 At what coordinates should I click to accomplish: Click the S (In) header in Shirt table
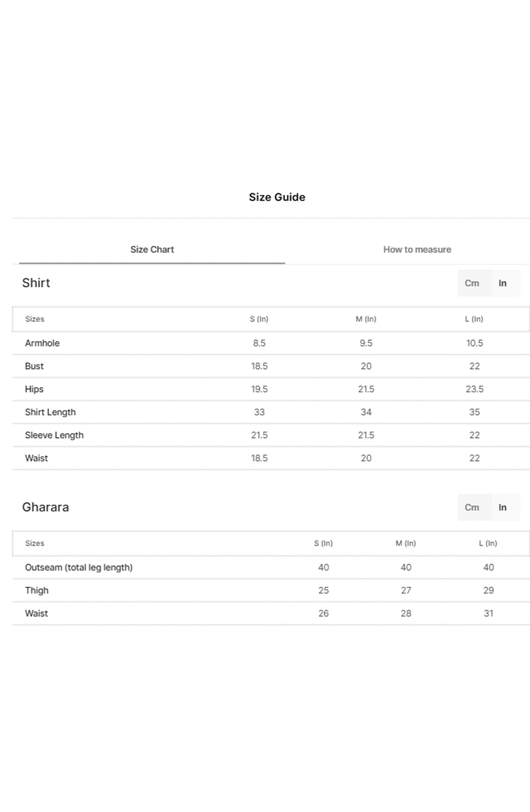(x=259, y=319)
